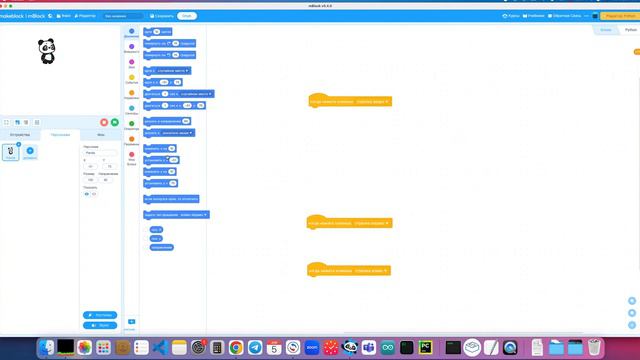The height and width of the screenshot is (360, 640).
Task: Click the Costumes button
Action: pos(100,315)
